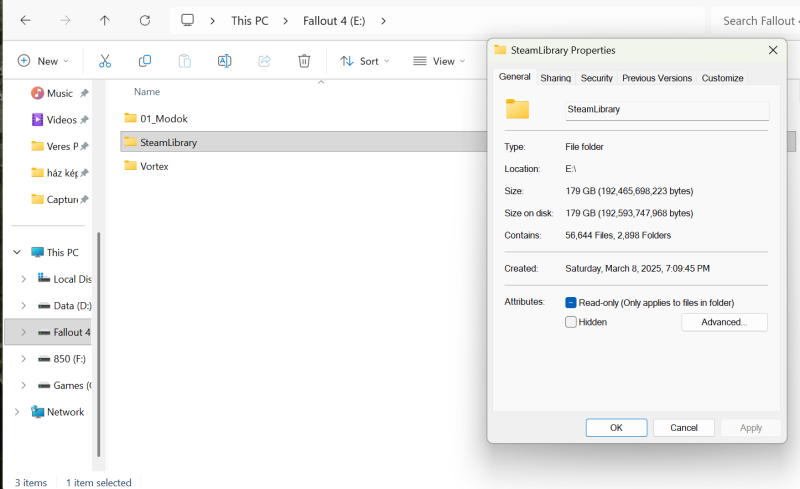Click the chevron before This PC breadcrumb

pos(212,21)
